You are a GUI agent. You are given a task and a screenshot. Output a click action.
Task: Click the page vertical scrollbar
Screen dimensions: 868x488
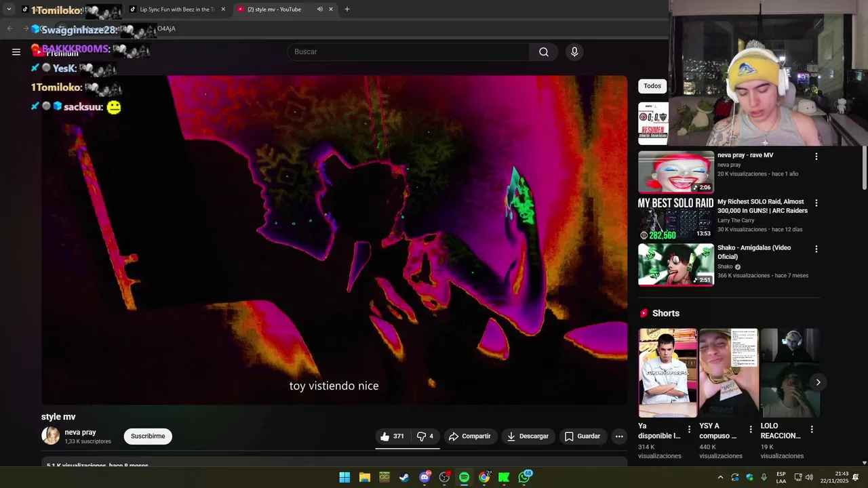tap(864, 166)
